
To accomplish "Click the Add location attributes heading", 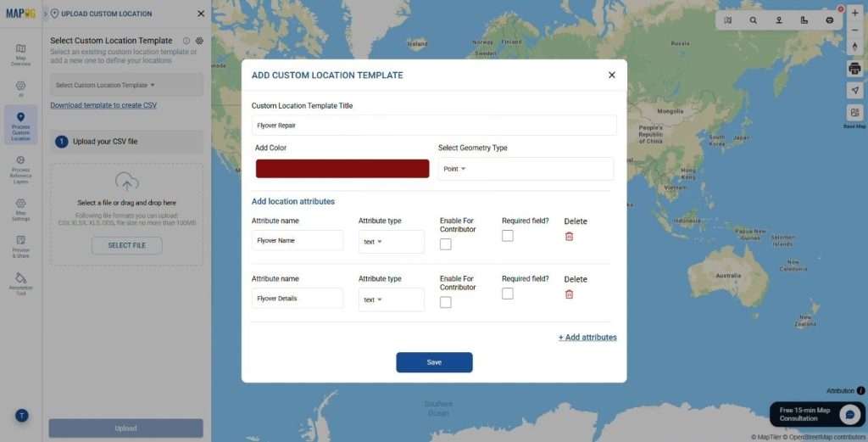I will click(292, 202).
